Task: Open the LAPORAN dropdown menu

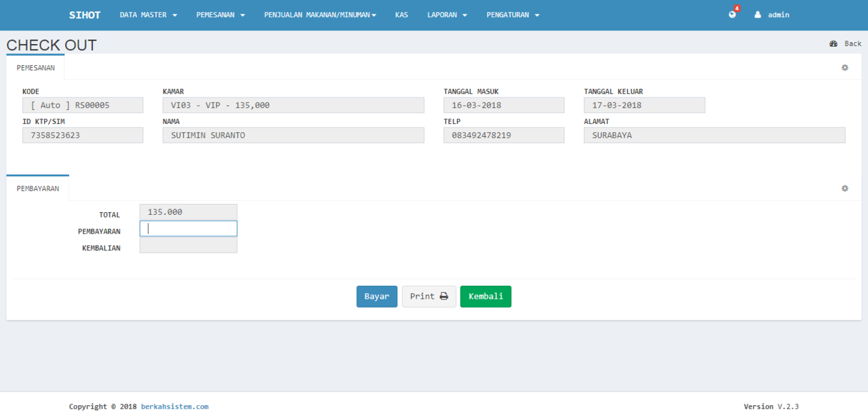Action: tap(447, 14)
